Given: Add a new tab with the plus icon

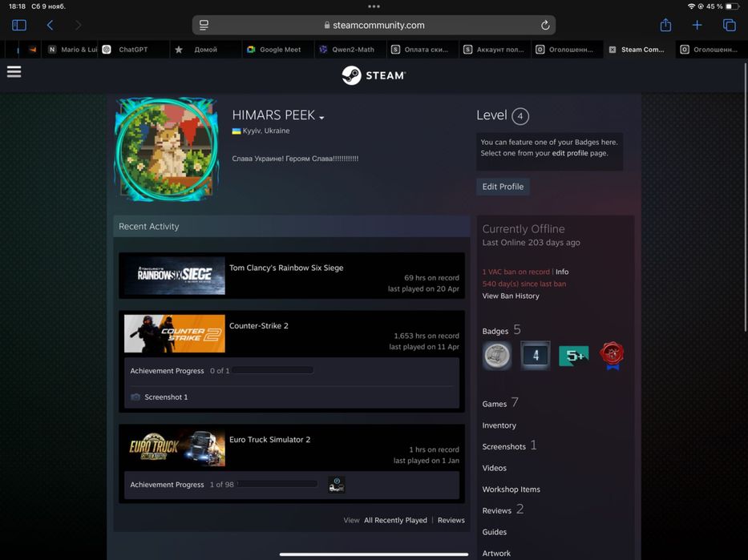Looking at the screenshot, I should coord(697,25).
